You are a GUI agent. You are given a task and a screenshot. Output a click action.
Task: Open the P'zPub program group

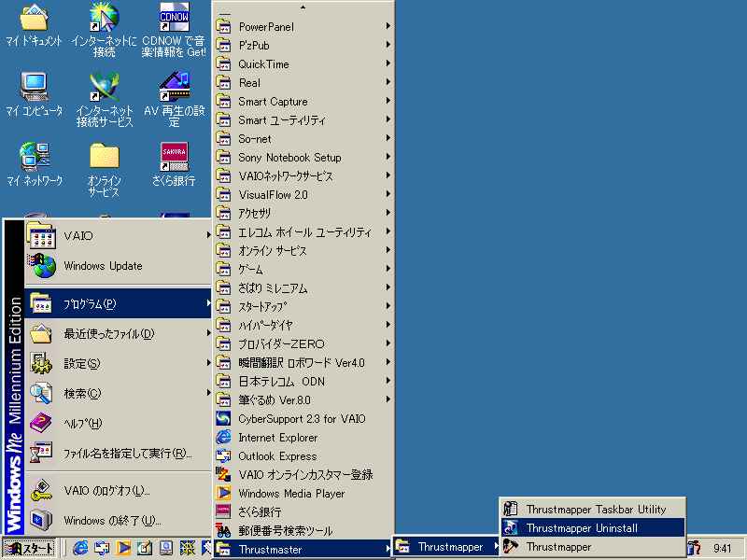(303, 45)
